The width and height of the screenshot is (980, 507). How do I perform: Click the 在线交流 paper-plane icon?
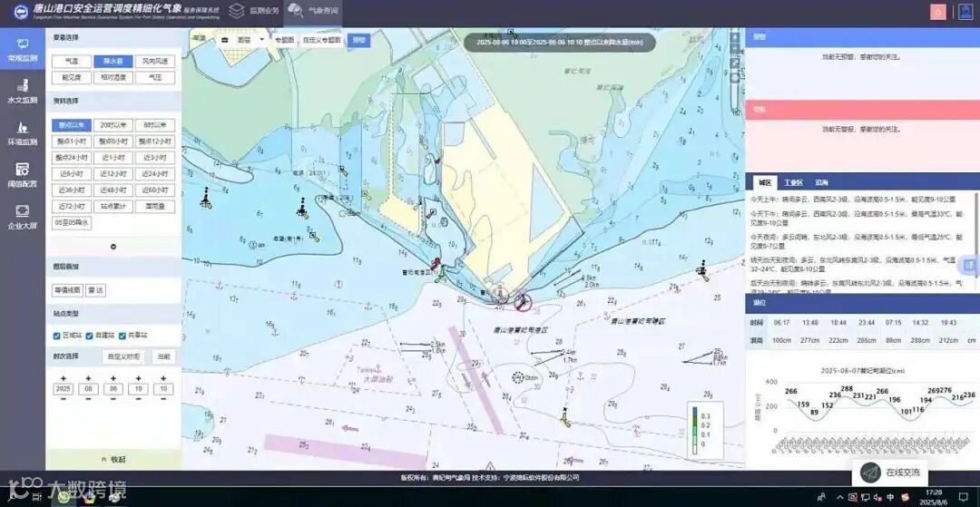(x=870, y=473)
